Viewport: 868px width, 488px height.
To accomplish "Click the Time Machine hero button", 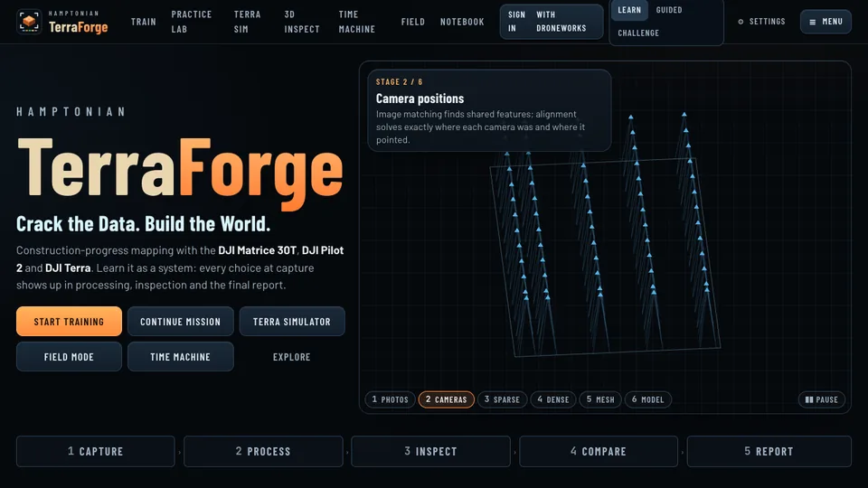I will [181, 357].
